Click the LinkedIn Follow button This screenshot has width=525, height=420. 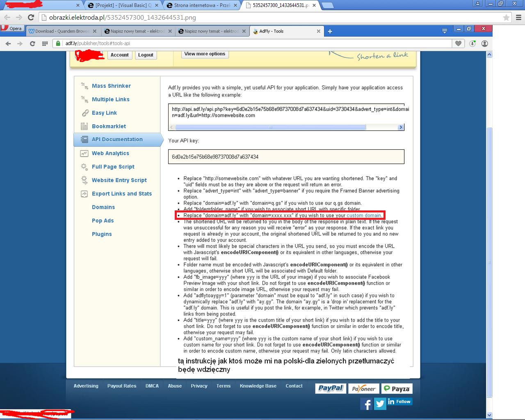pos(399,402)
